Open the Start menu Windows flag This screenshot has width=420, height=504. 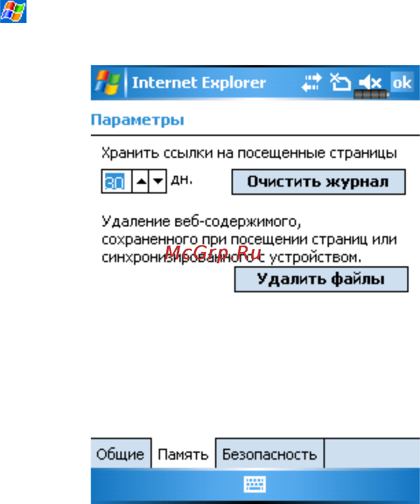107,83
